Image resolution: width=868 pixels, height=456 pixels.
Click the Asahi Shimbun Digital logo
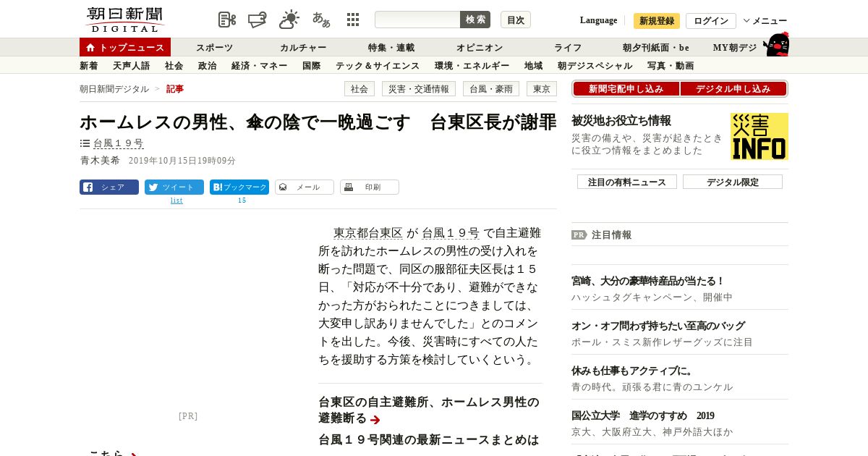click(124, 20)
